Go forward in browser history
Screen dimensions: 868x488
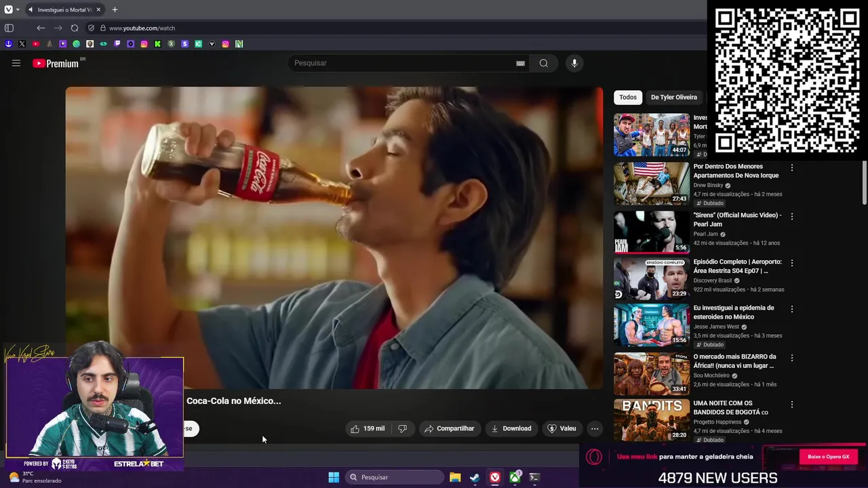(x=58, y=28)
